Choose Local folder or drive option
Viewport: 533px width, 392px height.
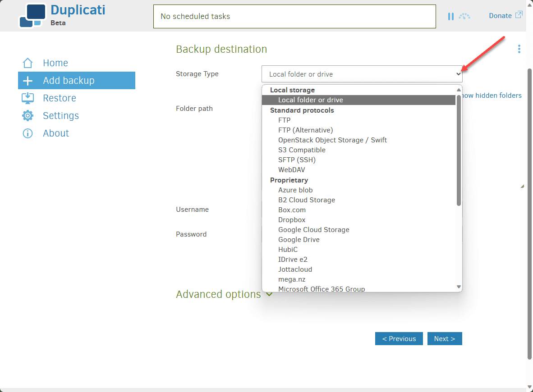[x=358, y=100]
